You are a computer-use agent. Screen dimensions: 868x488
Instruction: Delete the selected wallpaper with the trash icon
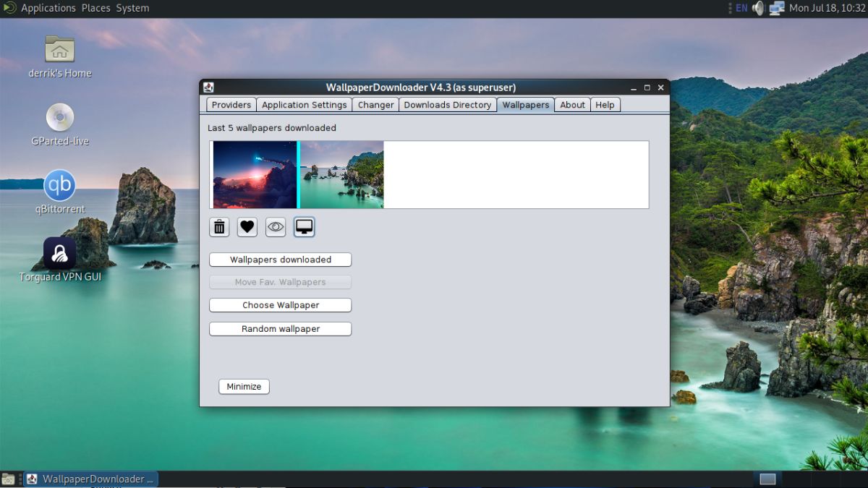(219, 226)
